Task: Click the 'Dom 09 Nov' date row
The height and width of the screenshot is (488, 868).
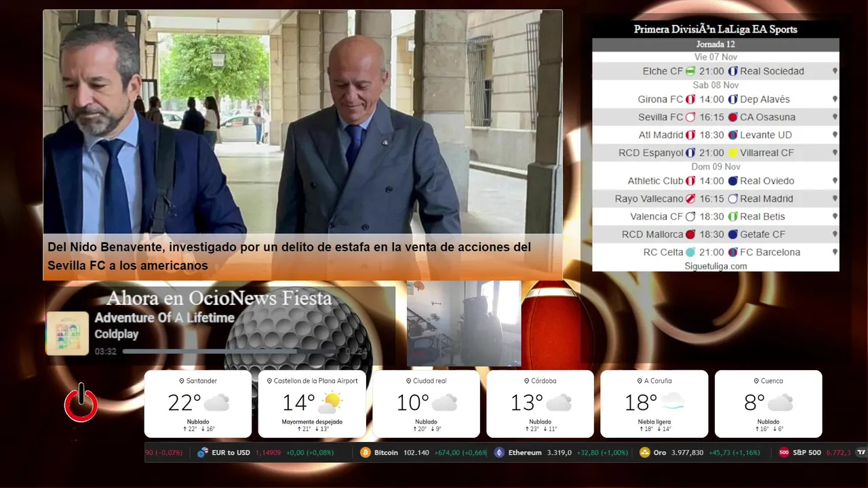Action: pos(715,167)
